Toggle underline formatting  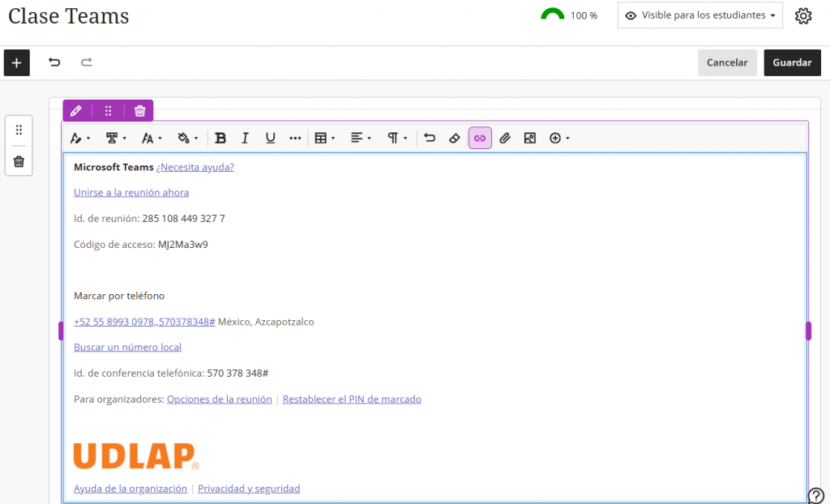click(271, 139)
